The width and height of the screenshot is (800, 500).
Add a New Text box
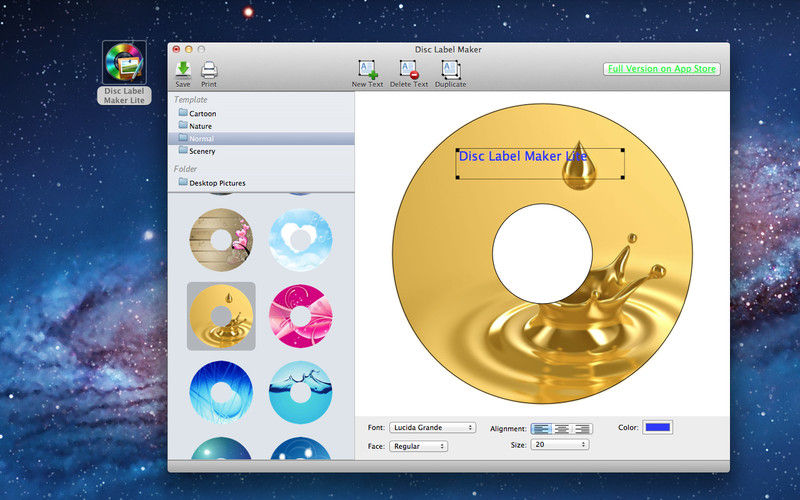(x=367, y=74)
